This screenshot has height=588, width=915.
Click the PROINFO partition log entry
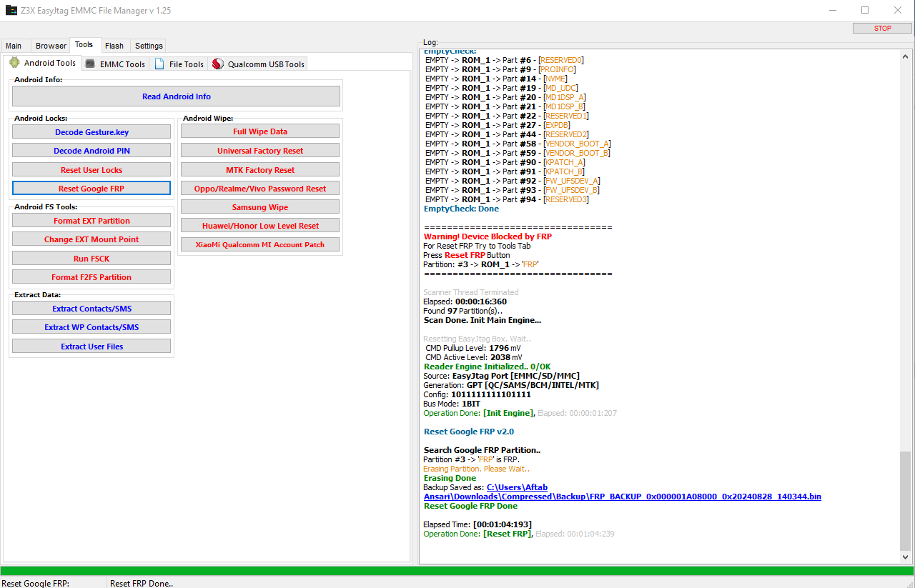tap(500, 69)
